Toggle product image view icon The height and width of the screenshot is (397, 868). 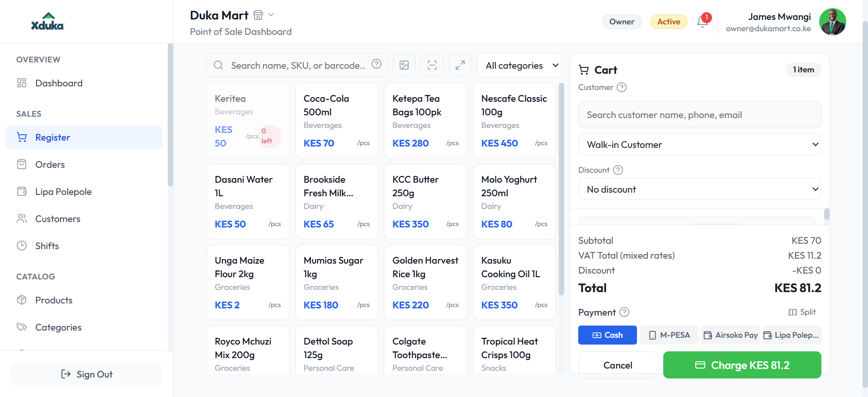404,65
